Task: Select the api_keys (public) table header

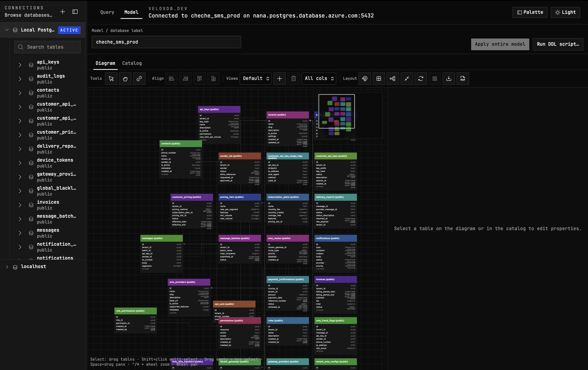Action: (x=219, y=109)
